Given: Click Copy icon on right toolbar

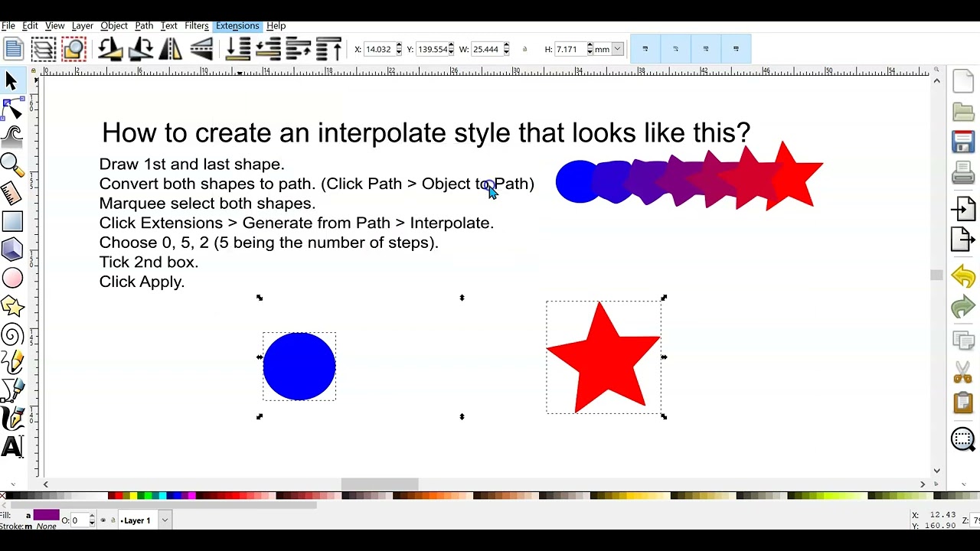Looking at the screenshot, I should [x=963, y=341].
